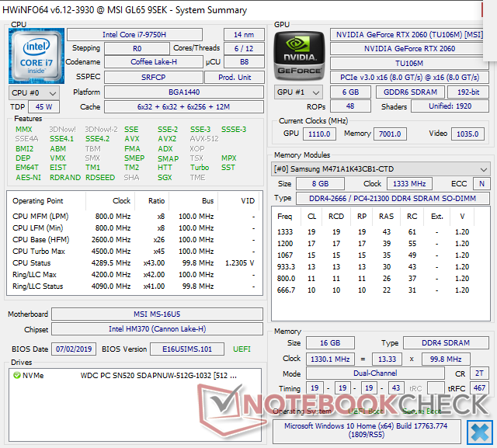Select the Intel HM370 chipset field
Screen dimensions: 497x448
157,329
